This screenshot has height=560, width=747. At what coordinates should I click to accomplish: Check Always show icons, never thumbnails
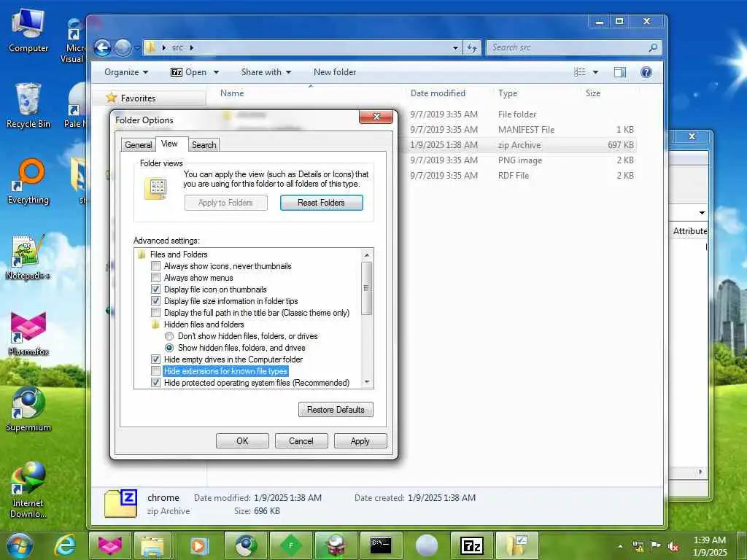click(155, 265)
